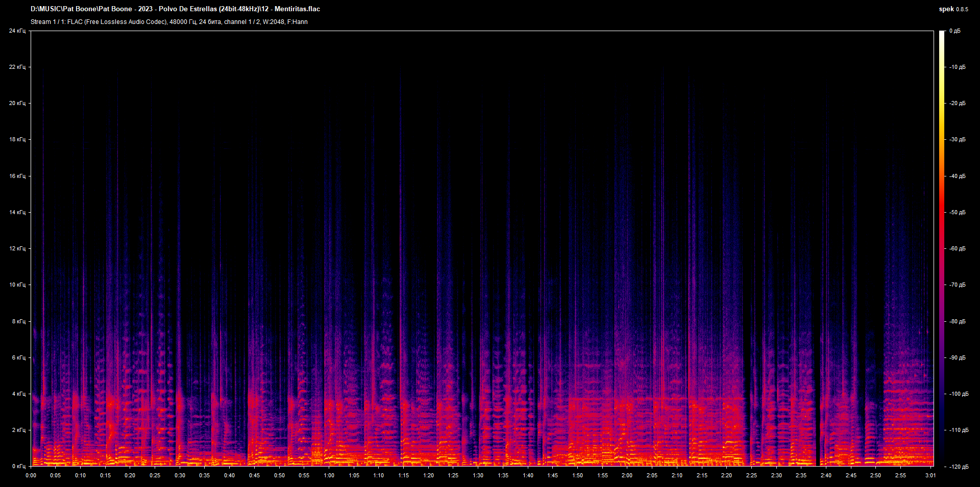Click the FLAC stream info line

click(169, 22)
